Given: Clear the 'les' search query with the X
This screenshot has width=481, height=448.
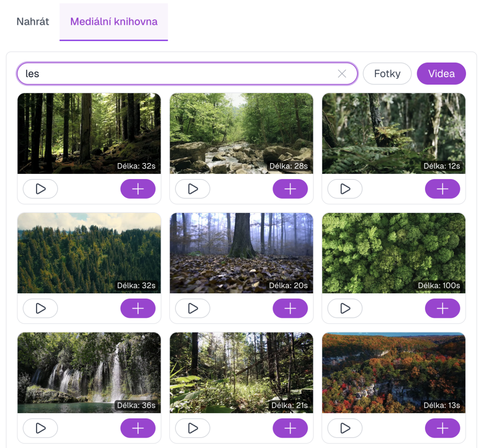Looking at the screenshot, I should [x=342, y=73].
